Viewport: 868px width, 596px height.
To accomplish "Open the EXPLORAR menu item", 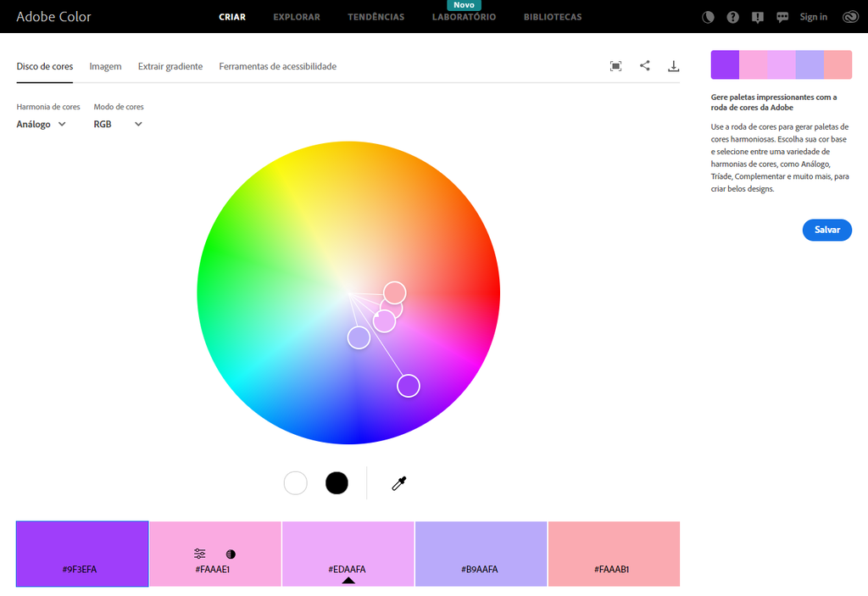I will [296, 16].
